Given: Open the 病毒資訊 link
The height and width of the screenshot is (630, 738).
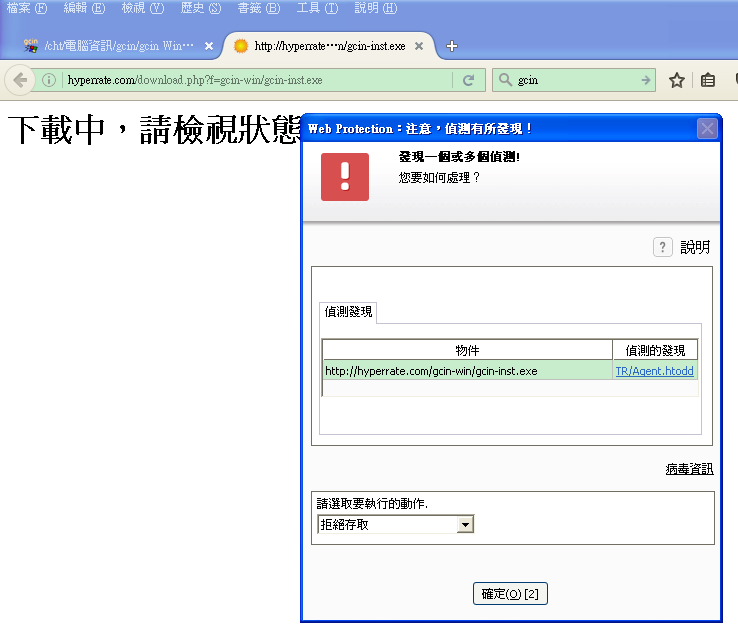Looking at the screenshot, I should tap(689, 469).
